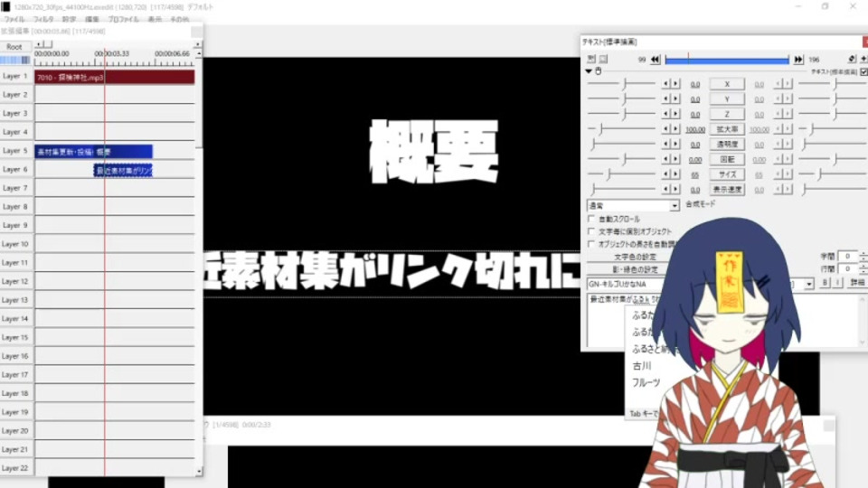
Task: Open フィルタ menu
Action: 43,19
